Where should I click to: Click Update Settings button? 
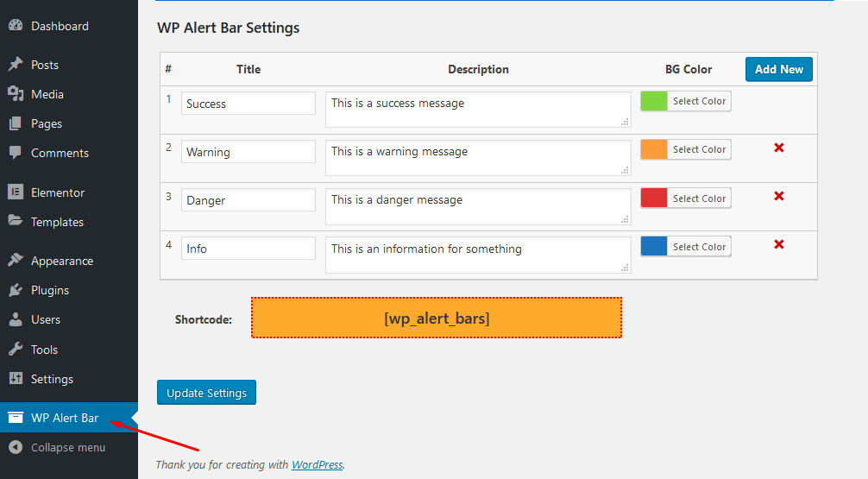[x=206, y=393]
